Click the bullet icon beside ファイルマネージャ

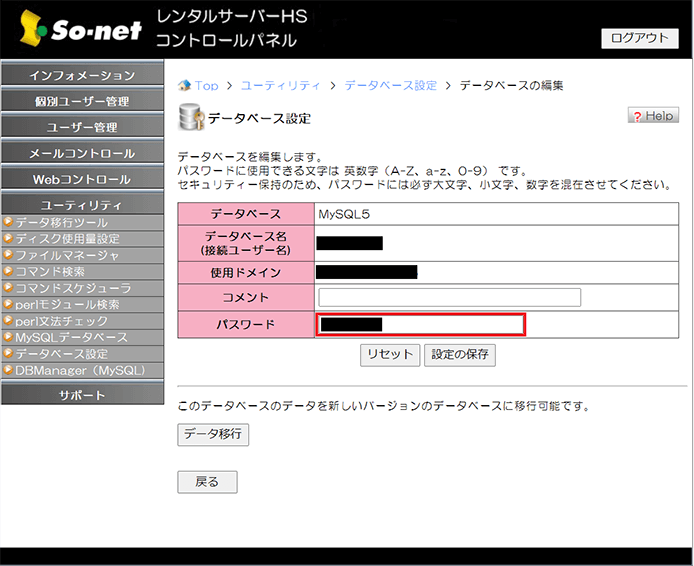point(7,255)
